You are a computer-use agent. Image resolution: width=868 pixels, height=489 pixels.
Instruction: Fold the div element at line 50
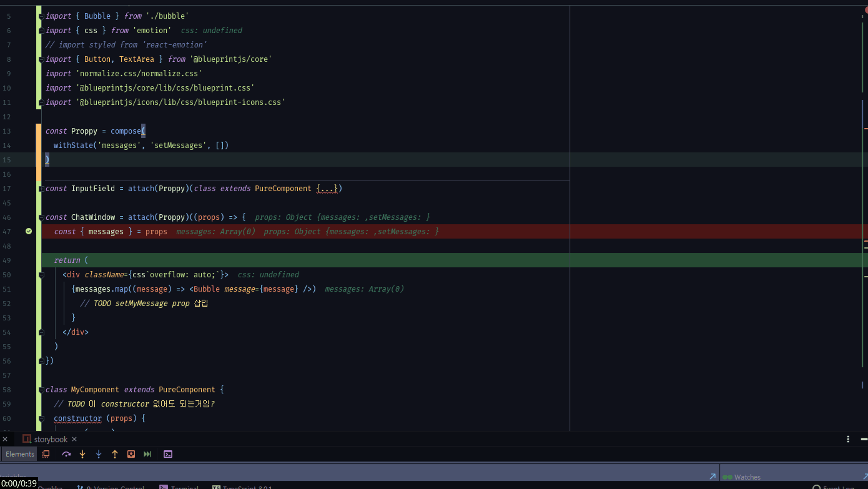[x=41, y=274]
